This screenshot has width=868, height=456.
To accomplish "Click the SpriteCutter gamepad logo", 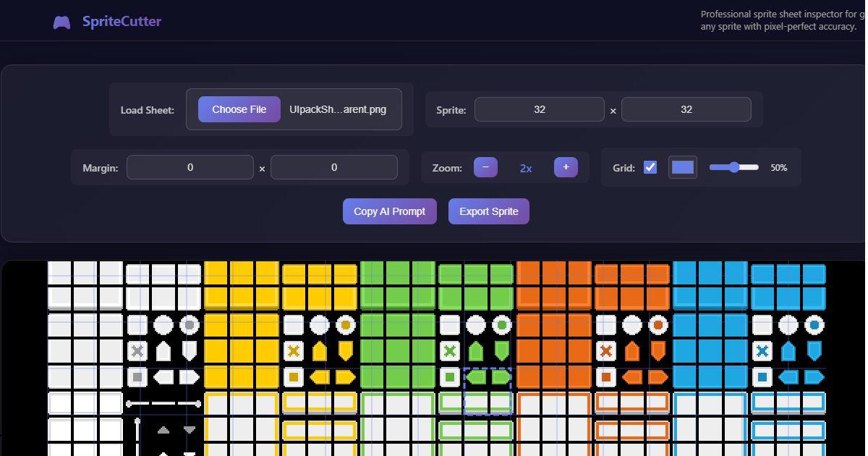I will tap(61, 21).
